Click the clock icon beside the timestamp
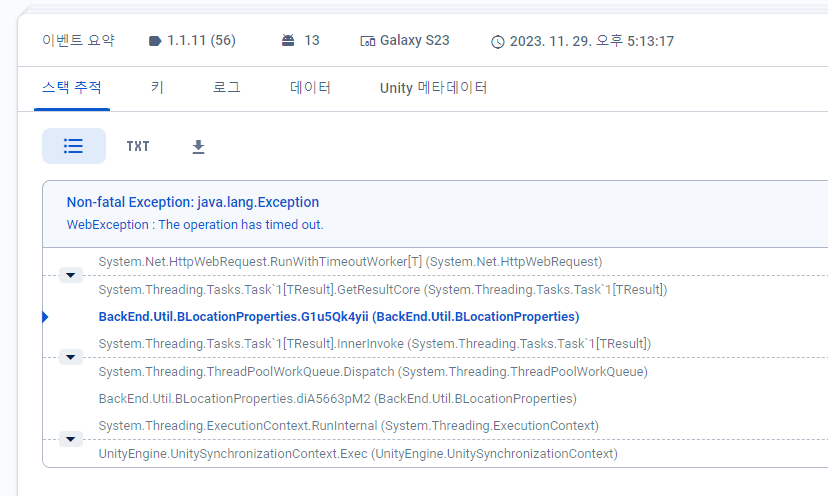This screenshot has width=828, height=496. coord(497,42)
